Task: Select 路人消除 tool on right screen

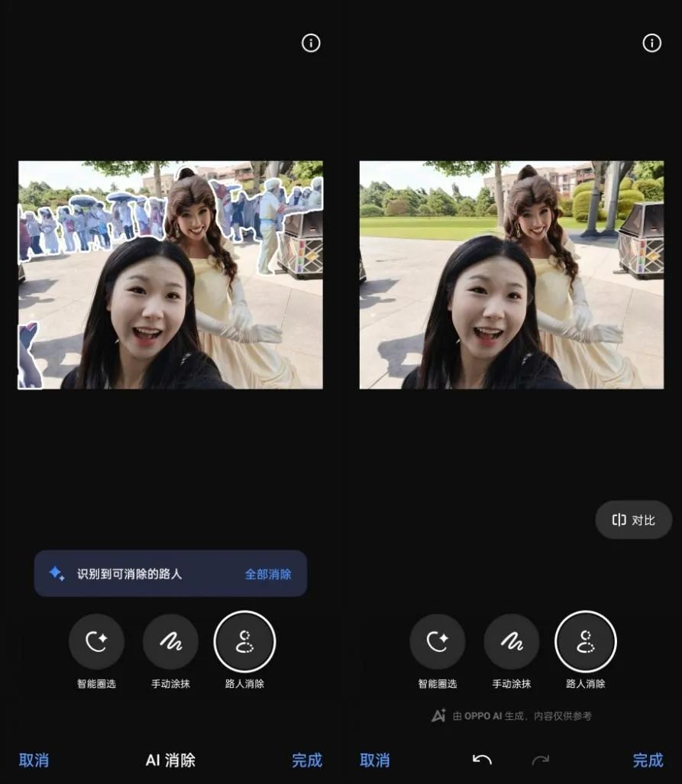Action: [x=586, y=641]
